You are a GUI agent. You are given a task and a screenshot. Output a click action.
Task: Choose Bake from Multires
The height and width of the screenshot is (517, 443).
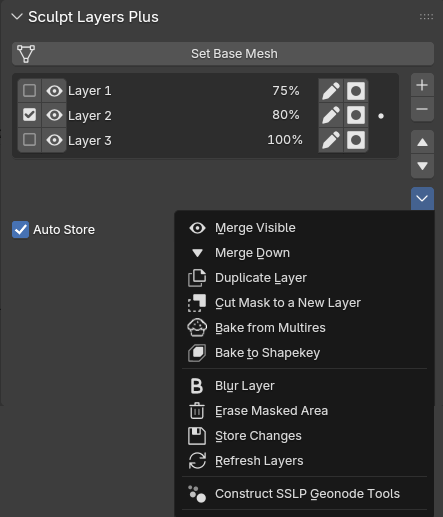coord(305,328)
